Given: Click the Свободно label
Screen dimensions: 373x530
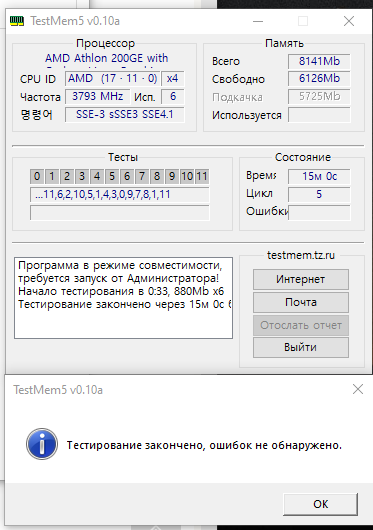Looking at the screenshot, I should (238, 79).
